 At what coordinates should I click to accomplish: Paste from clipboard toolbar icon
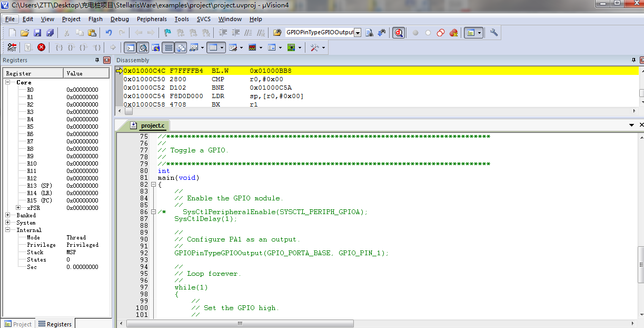[x=92, y=33]
